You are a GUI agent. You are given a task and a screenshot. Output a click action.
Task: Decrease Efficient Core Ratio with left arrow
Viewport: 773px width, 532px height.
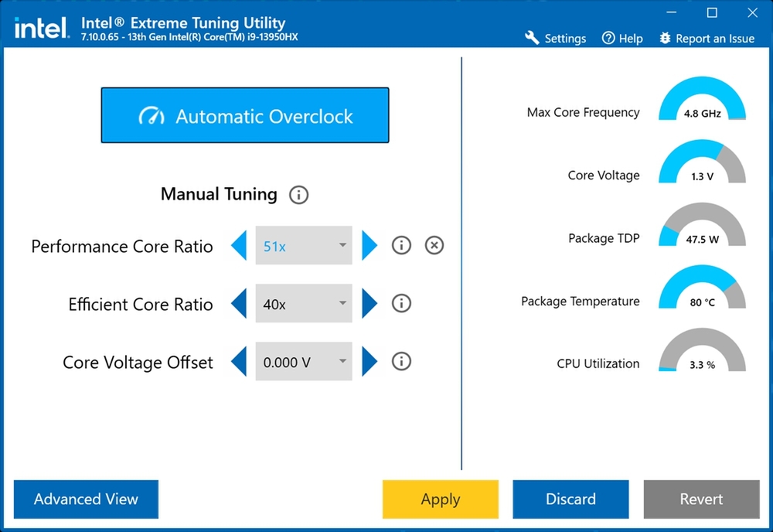click(239, 304)
